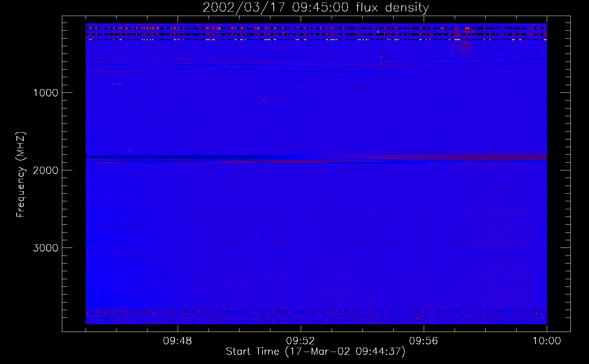Screen dimensions: 589x364
Task: Click the 'Start Time (17-Mar-02 09:44:37)' label
Action: pyautogui.click(x=316, y=352)
